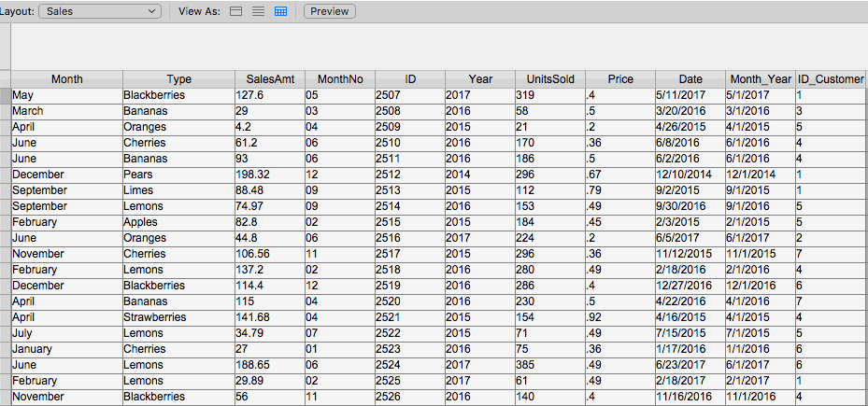The height and width of the screenshot is (406, 868).
Task: Click Month_Year cell 3/1/2016
Action: click(760, 111)
